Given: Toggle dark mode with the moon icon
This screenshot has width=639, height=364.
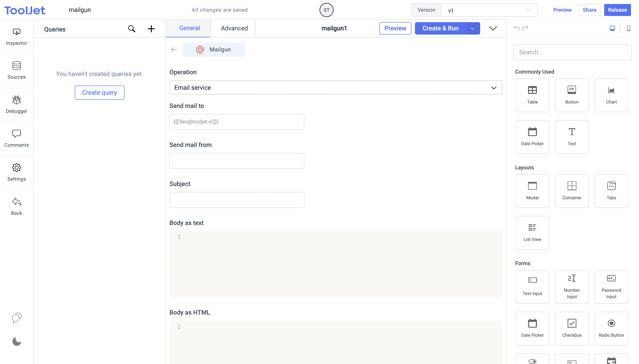Looking at the screenshot, I should point(16,341).
